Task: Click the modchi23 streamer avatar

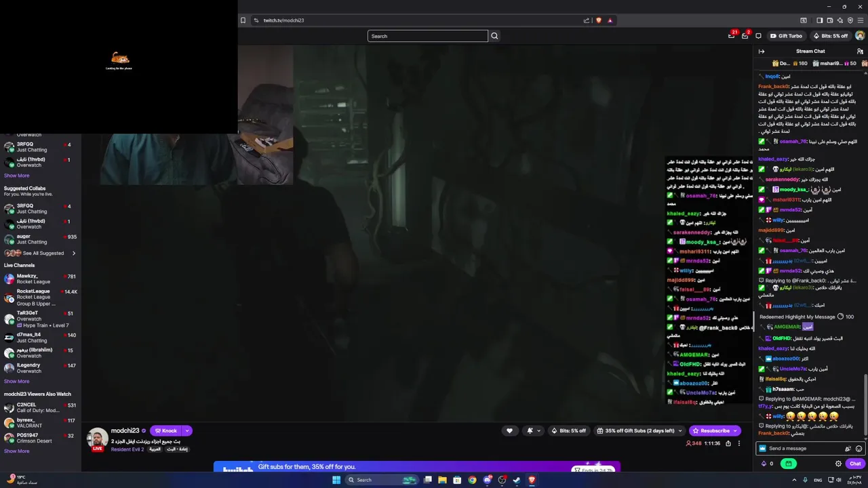Action: click(x=98, y=438)
